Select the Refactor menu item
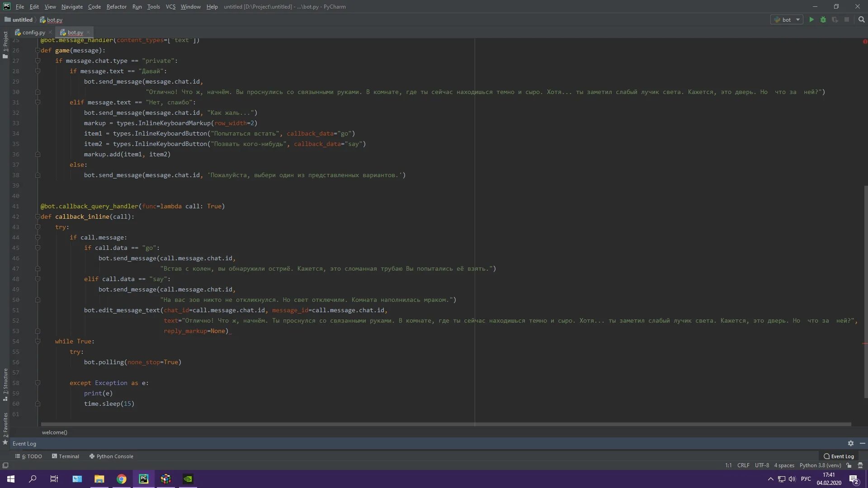 [116, 7]
